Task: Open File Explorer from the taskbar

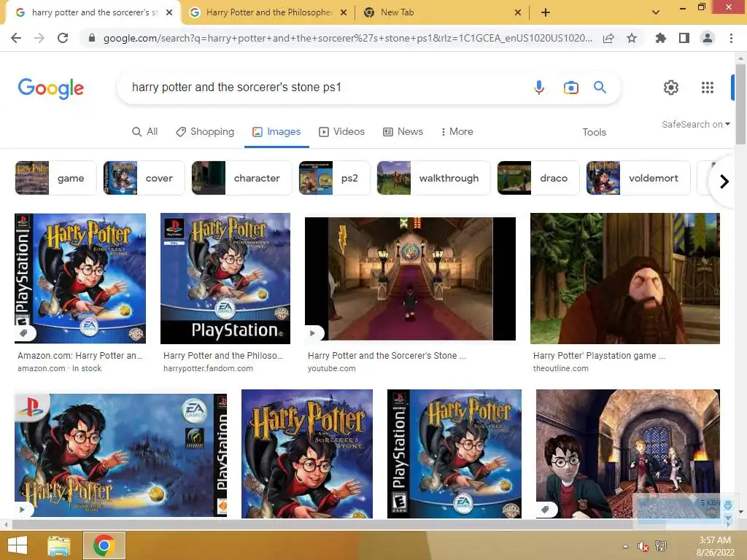Action: point(59,545)
